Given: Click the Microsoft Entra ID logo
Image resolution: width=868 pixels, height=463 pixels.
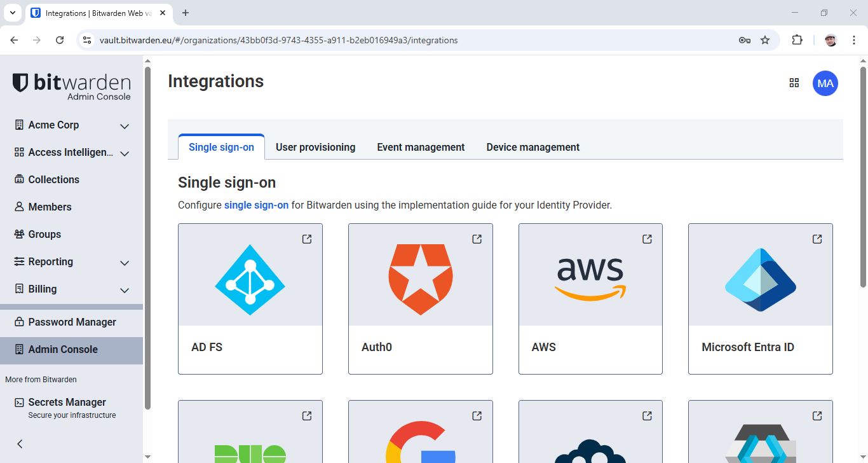Looking at the screenshot, I should coord(761,280).
